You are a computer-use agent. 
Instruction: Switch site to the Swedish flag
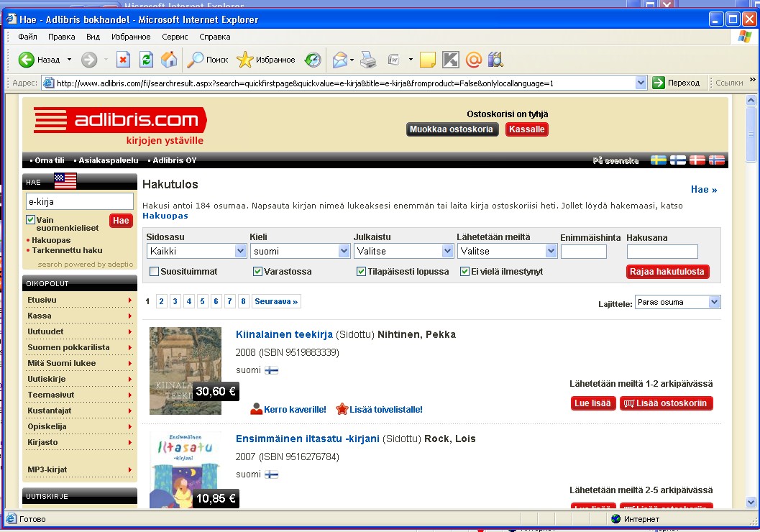point(658,160)
